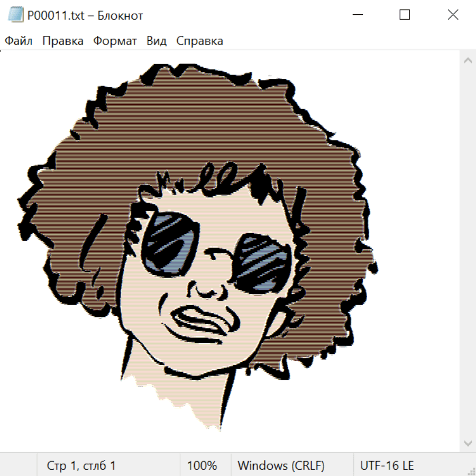This screenshot has width=476, height=476.
Task: Open the Формат menu
Action: pos(115,41)
